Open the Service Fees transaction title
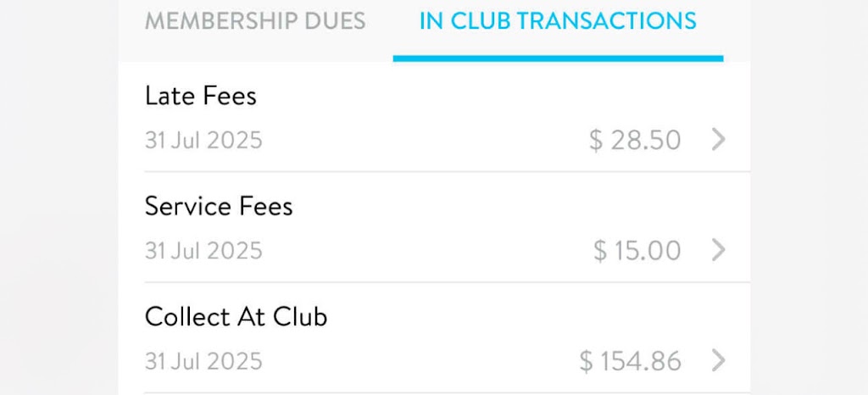Image resolution: width=868 pixels, height=395 pixels. (219, 206)
